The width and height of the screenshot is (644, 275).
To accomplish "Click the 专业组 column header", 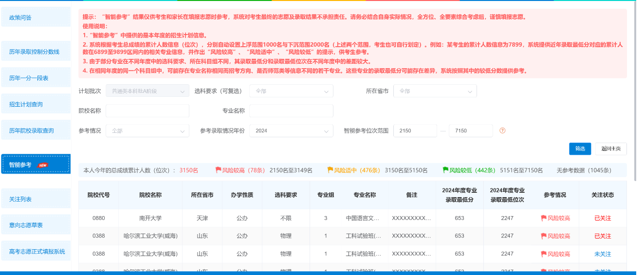I will coord(326,195).
